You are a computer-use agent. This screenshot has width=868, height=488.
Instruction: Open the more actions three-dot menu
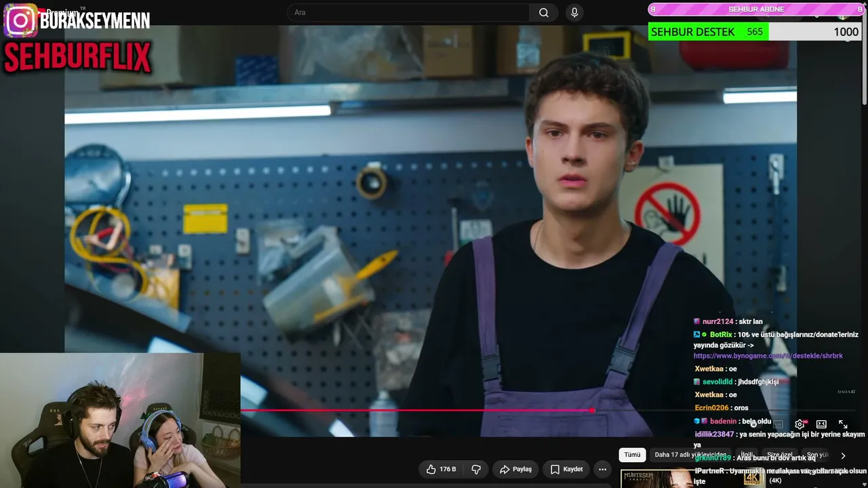click(x=602, y=469)
